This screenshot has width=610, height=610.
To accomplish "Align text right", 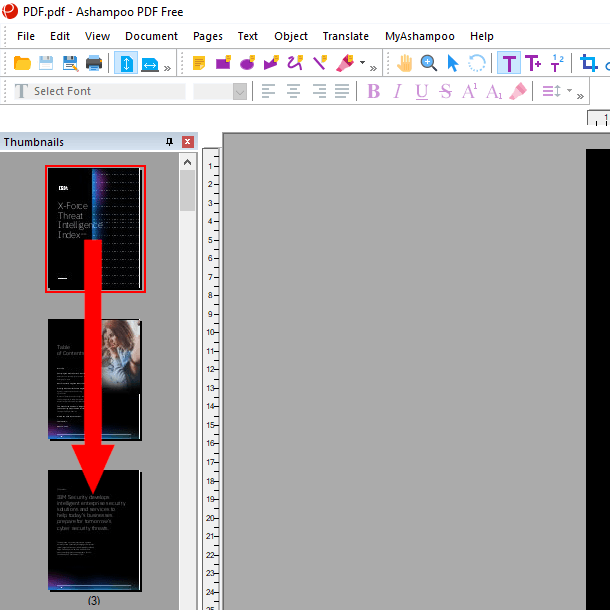I will [319, 91].
